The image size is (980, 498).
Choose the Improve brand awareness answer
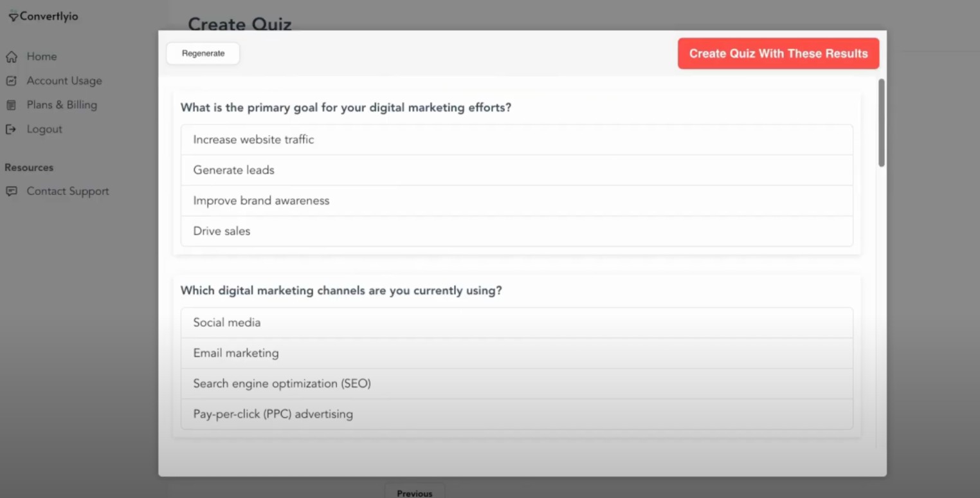click(517, 201)
